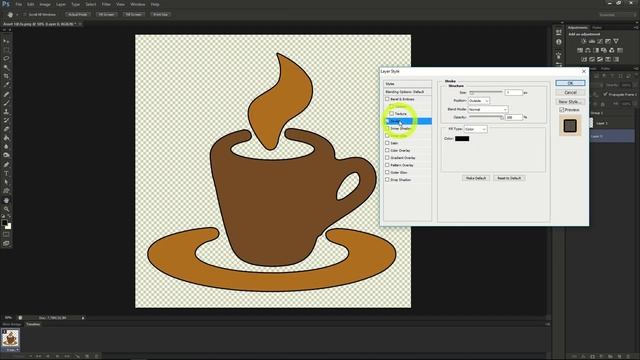The image size is (640, 360).
Task: Enable the Gradient Overlay checkbox
Action: point(387,158)
